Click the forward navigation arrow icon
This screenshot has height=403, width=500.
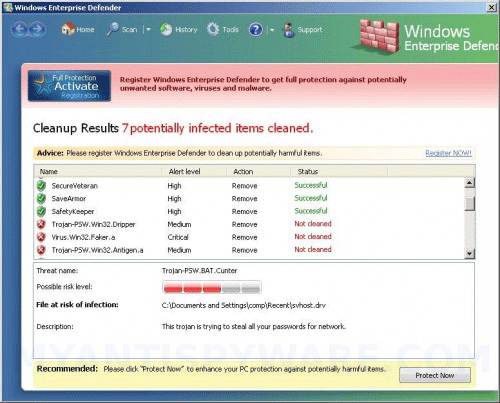click(x=37, y=29)
